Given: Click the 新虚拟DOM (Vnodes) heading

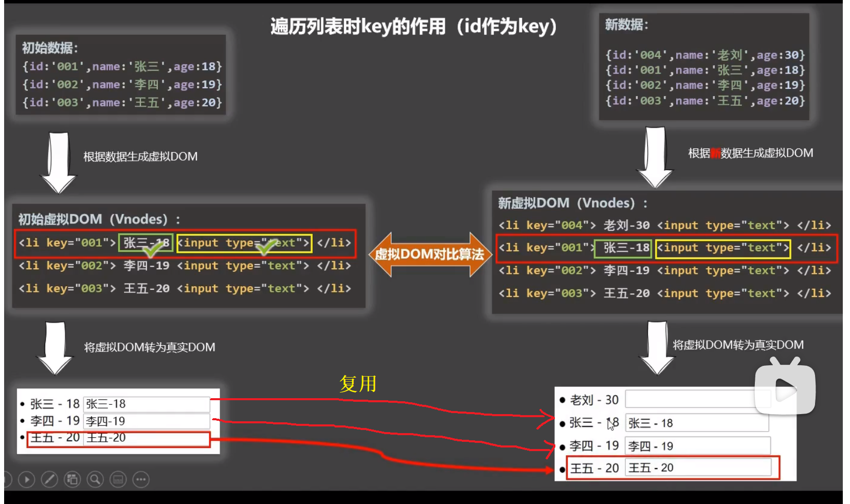Looking at the screenshot, I should 573,203.
